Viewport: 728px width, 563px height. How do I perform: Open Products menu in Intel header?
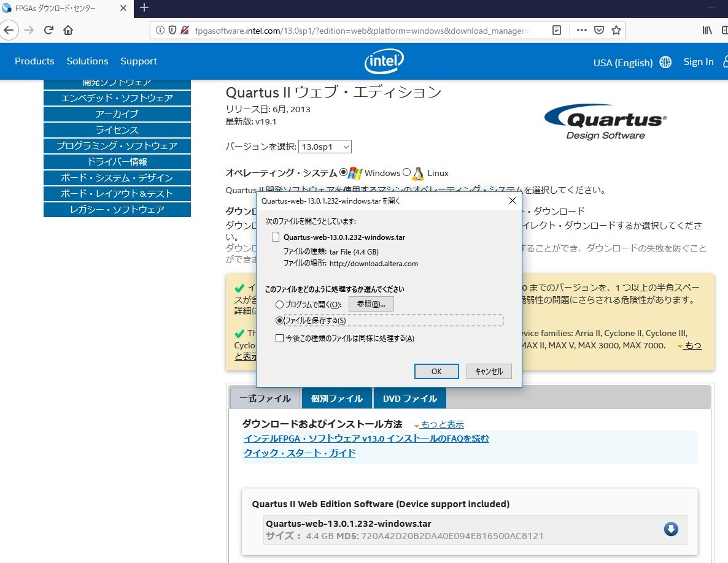point(34,61)
